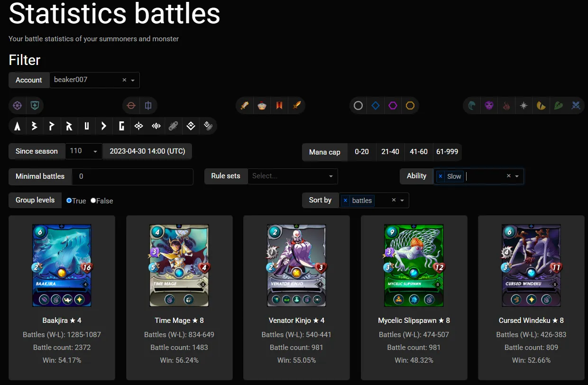Select mana cap 61-999
The height and width of the screenshot is (385, 588).
447,152
